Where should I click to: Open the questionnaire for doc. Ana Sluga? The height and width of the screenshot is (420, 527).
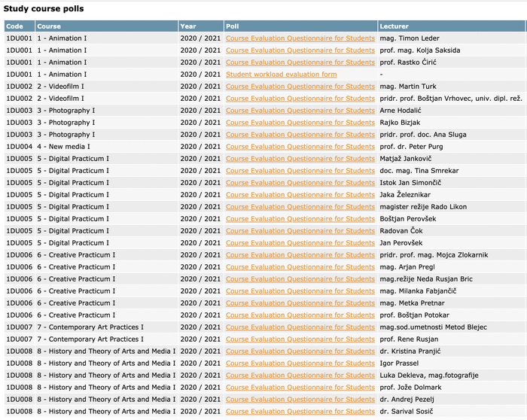pos(300,135)
